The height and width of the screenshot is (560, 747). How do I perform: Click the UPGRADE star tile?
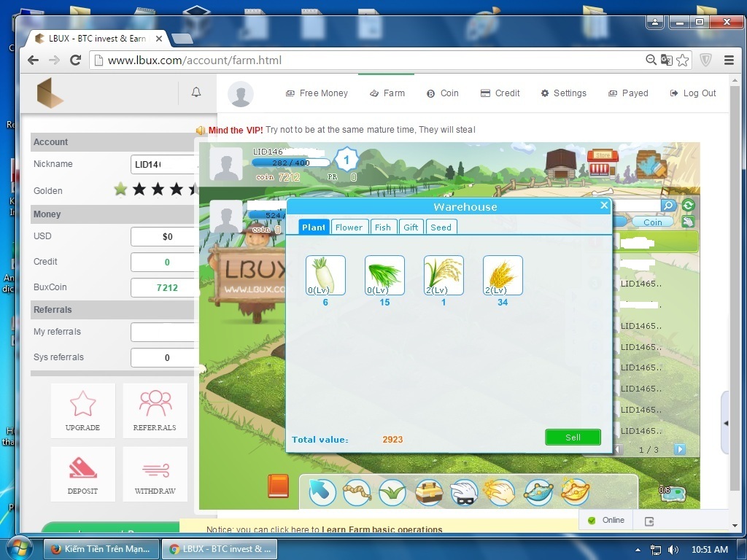(83, 411)
